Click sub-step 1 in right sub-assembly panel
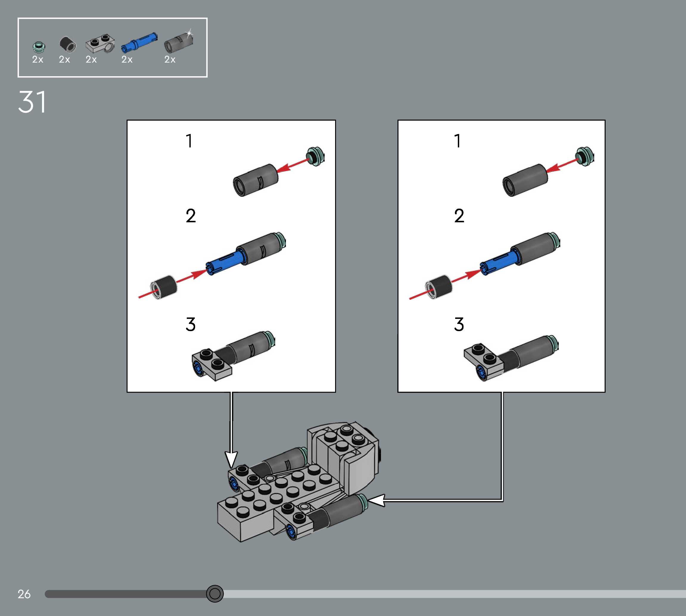The width and height of the screenshot is (686, 616). tap(457, 141)
